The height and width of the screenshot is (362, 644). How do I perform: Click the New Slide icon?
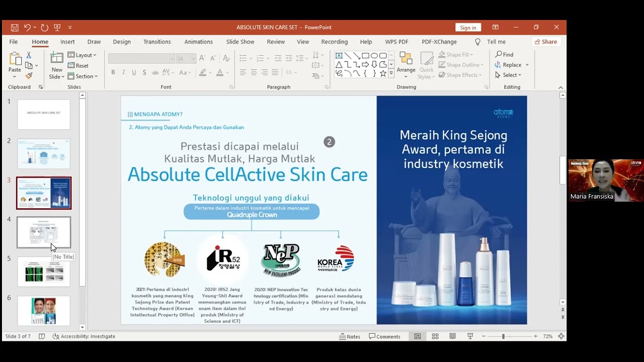[57, 58]
